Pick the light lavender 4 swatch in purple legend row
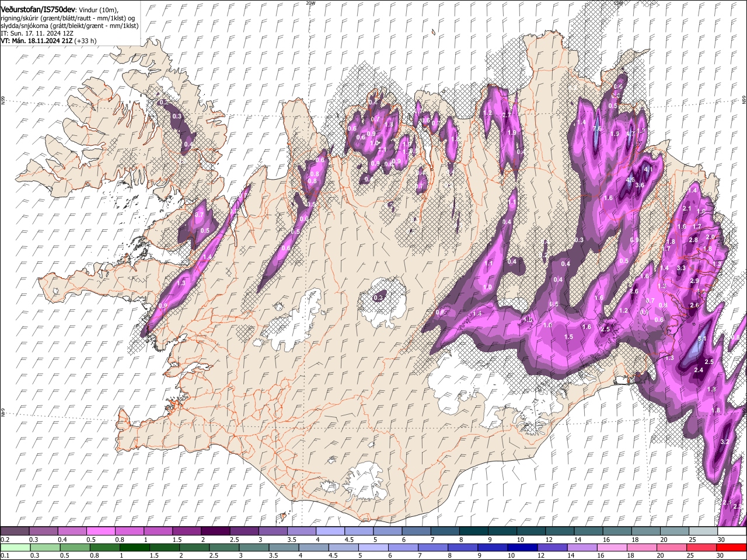747x560 pixels. [330, 531]
